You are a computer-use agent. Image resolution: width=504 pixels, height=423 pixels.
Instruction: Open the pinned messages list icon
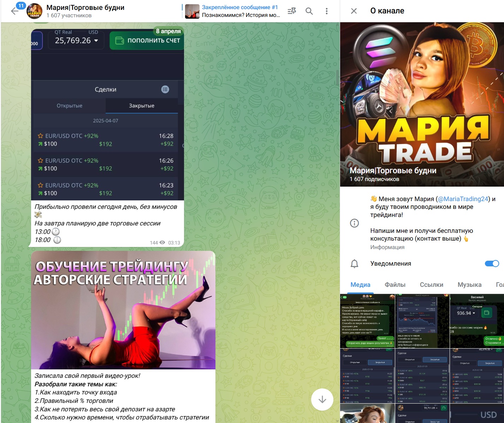click(292, 11)
